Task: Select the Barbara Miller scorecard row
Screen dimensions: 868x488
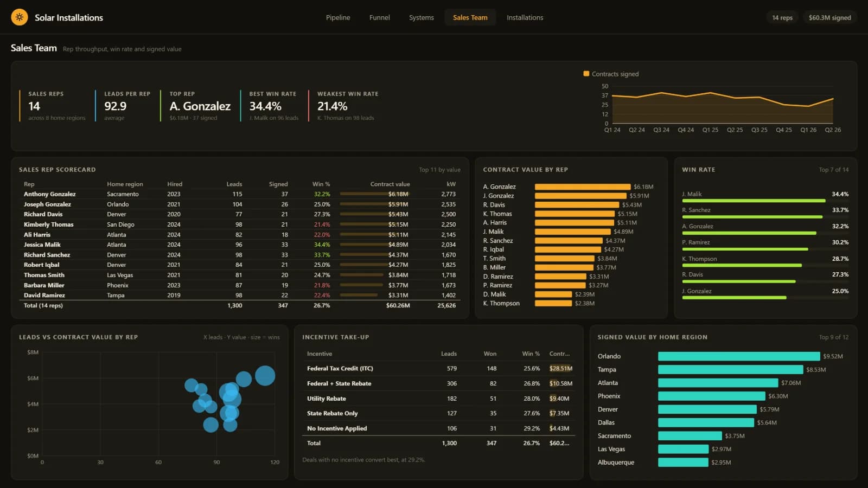Action: point(240,285)
